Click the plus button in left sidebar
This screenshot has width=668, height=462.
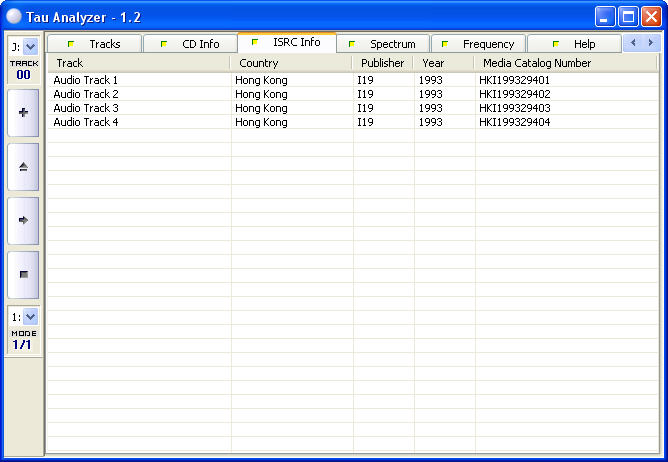click(x=23, y=113)
